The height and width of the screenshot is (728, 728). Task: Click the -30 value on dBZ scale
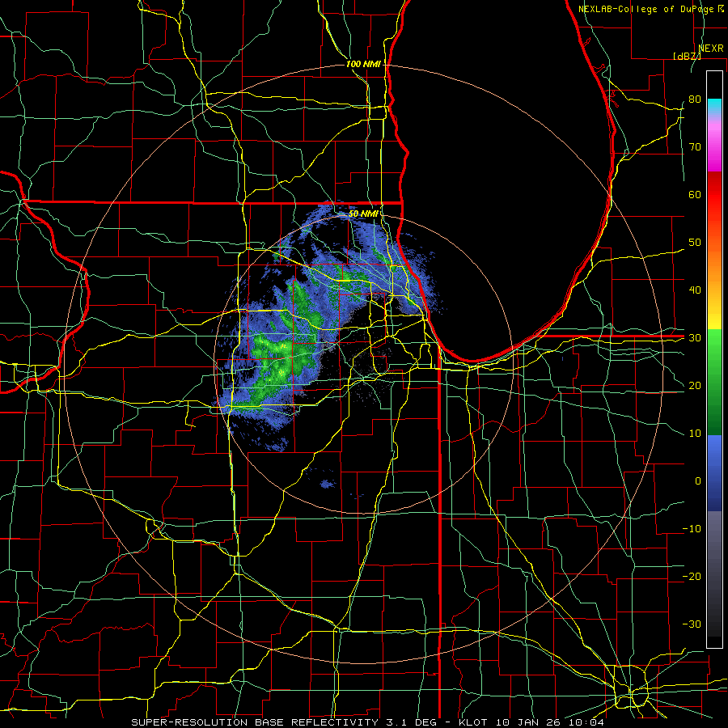692,624
